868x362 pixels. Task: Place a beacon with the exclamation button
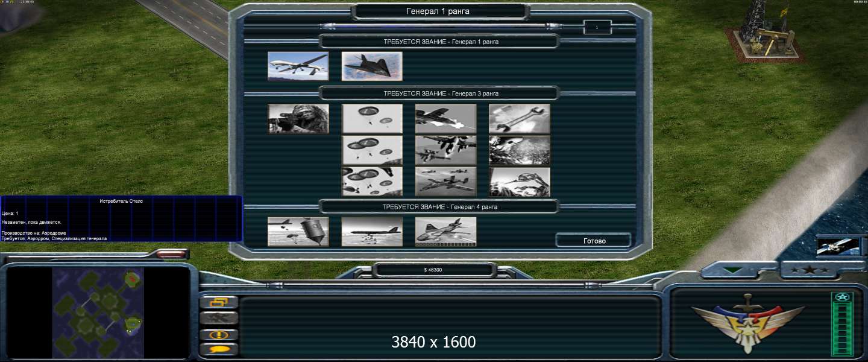tap(219, 334)
